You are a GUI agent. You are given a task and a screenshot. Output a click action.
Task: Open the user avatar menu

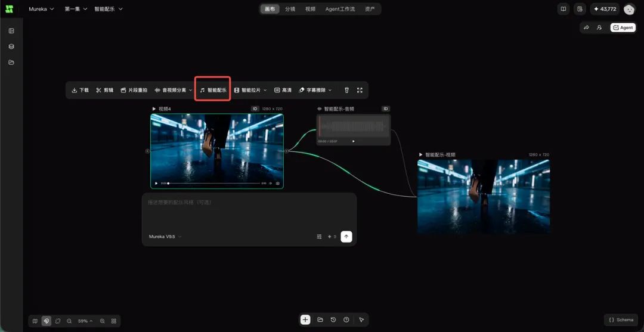[x=629, y=9]
